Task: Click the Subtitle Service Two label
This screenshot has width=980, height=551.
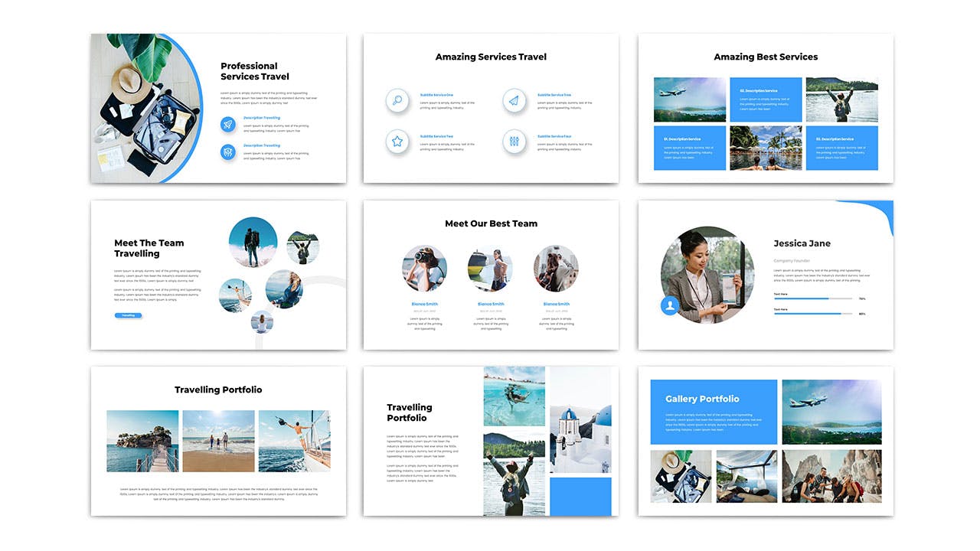Action: coord(436,136)
